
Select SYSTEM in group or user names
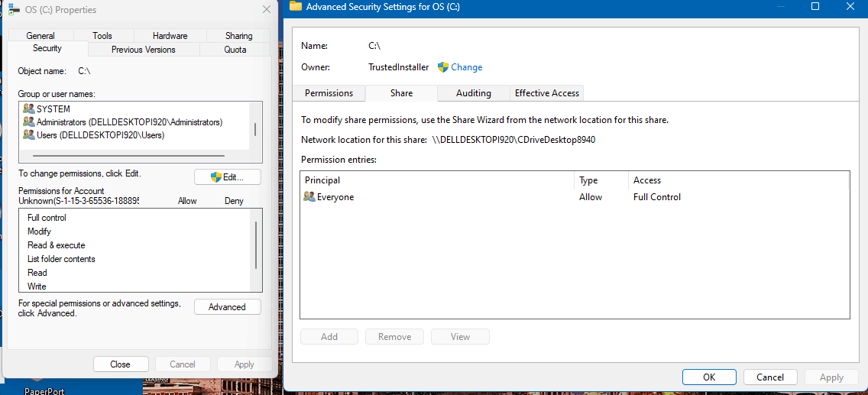(53, 109)
